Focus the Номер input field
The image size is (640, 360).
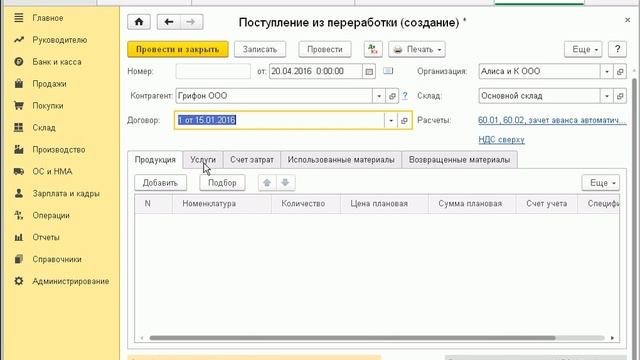click(213, 71)
